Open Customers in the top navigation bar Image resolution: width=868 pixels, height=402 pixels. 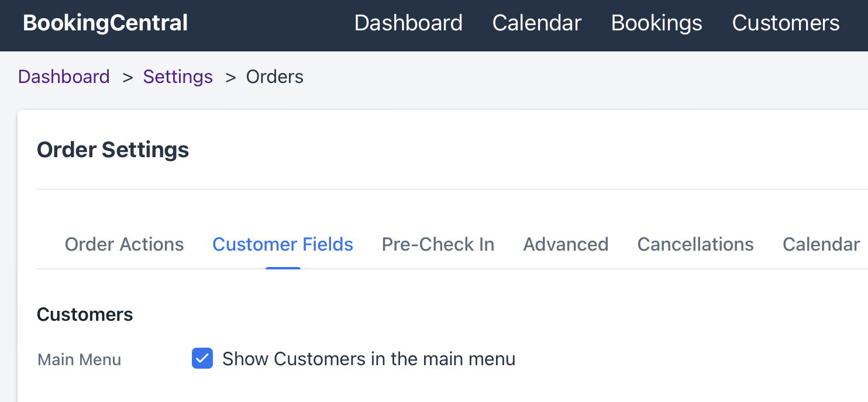pos(786,23)
